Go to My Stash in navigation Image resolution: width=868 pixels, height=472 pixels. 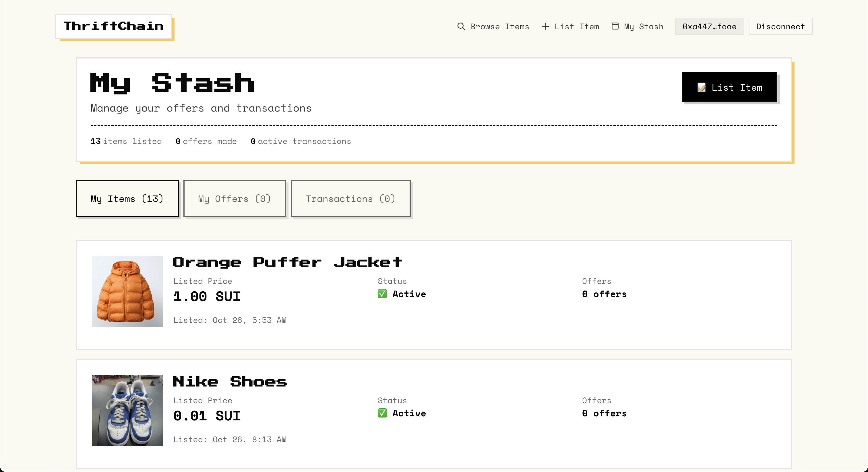coord(643,27)
